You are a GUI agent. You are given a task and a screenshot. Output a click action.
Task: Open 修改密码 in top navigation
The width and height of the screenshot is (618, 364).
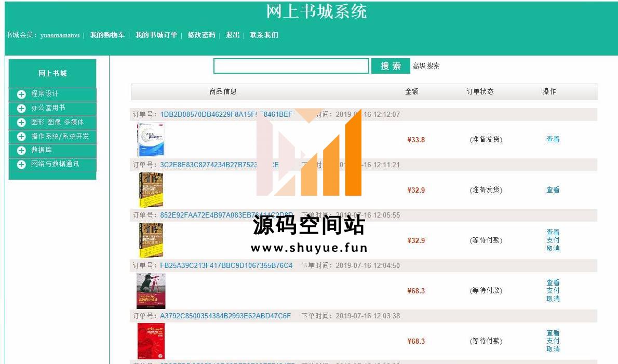pos(201,35)
